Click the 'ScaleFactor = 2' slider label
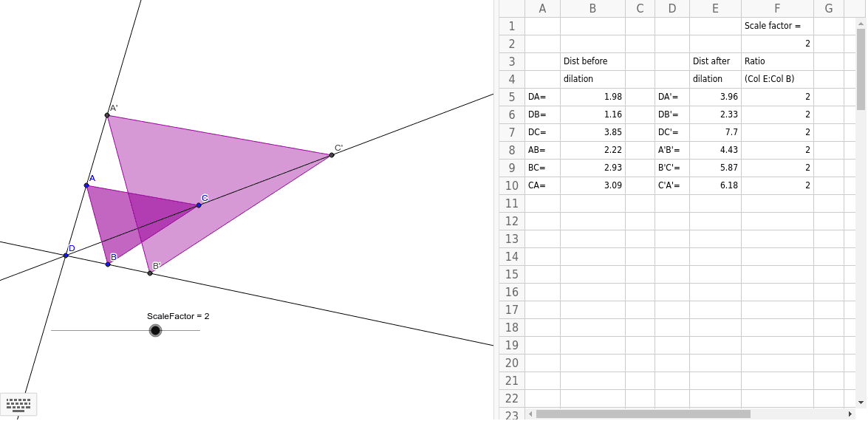This screenshot has width=868, height=421. point(178,316)
